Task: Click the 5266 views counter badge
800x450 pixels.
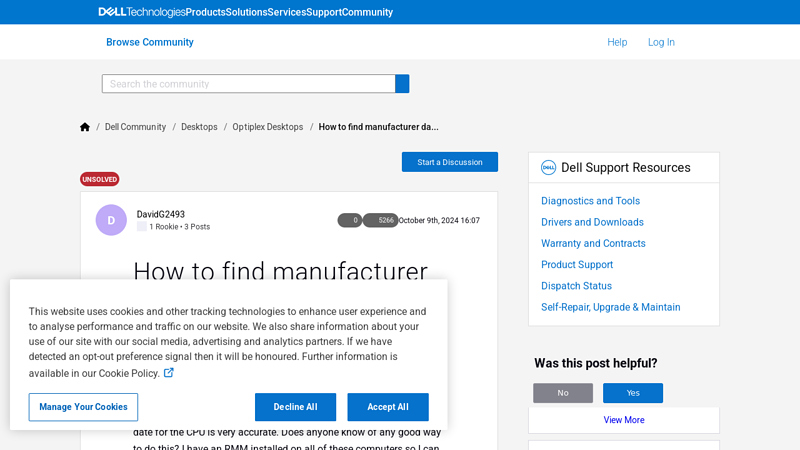Action: coord(381,220)
